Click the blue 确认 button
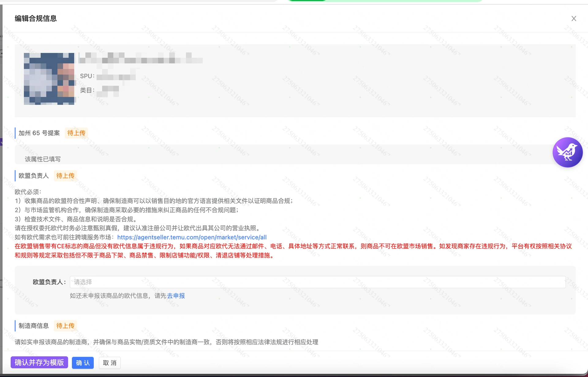Image resolution: width=588 pixels, height=377 pixels. pyautogui.click(x=83, y=363)
